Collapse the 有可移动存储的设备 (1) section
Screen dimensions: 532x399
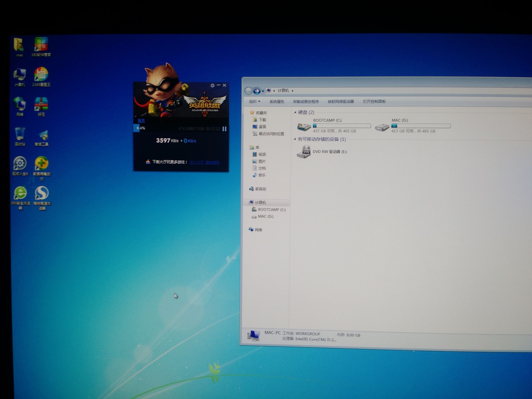[295, 140]
